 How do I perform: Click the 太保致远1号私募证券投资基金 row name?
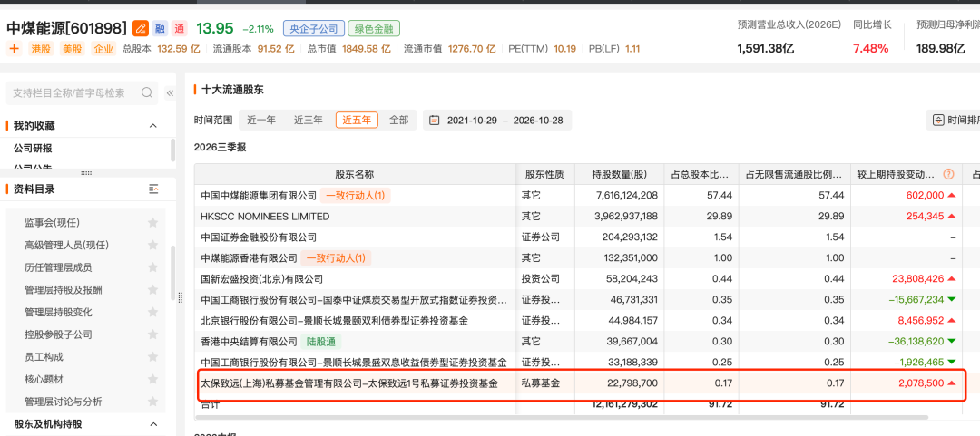point(349,383)
